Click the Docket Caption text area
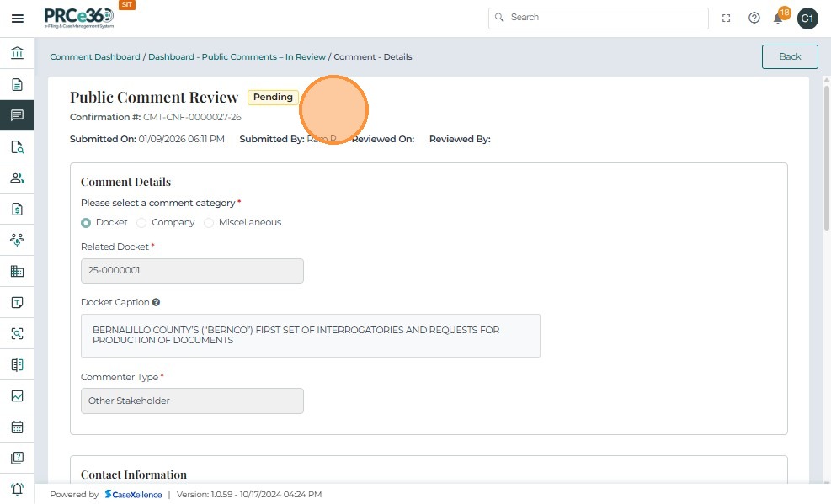 (x=311, y=336)
